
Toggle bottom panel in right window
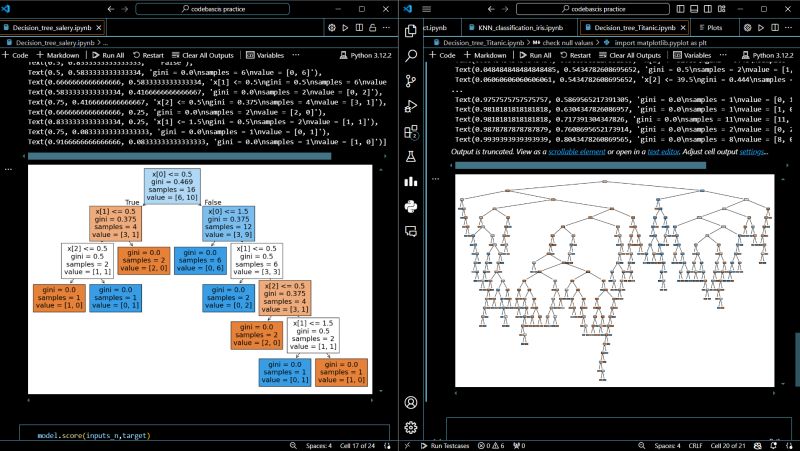694,9
